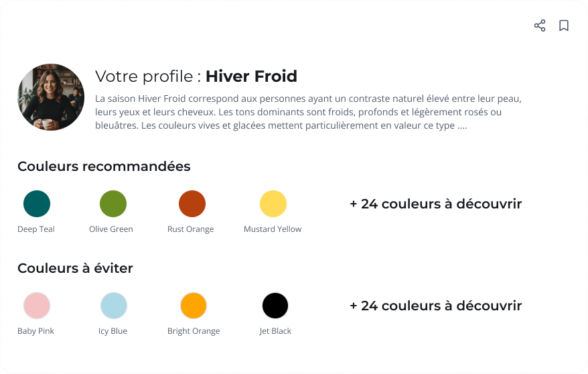Click the Jet Black color circle
Screen dimensions: 588x374
[275, 306]
